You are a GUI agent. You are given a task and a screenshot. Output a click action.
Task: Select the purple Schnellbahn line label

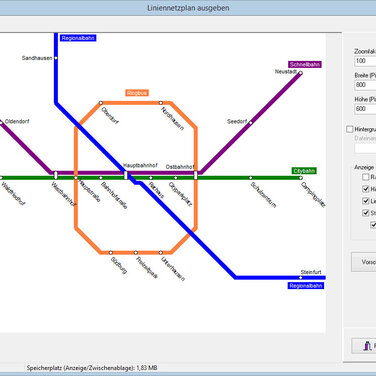click(x=305, y=65)
